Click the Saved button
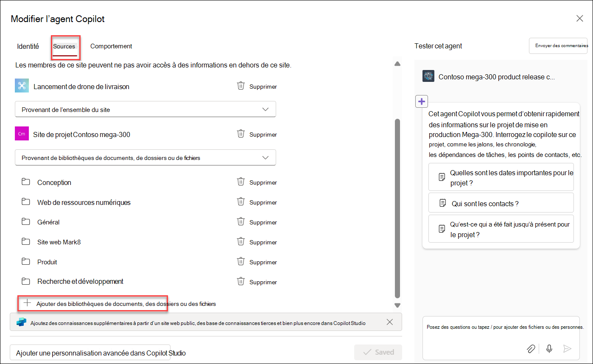 [378, 352]
